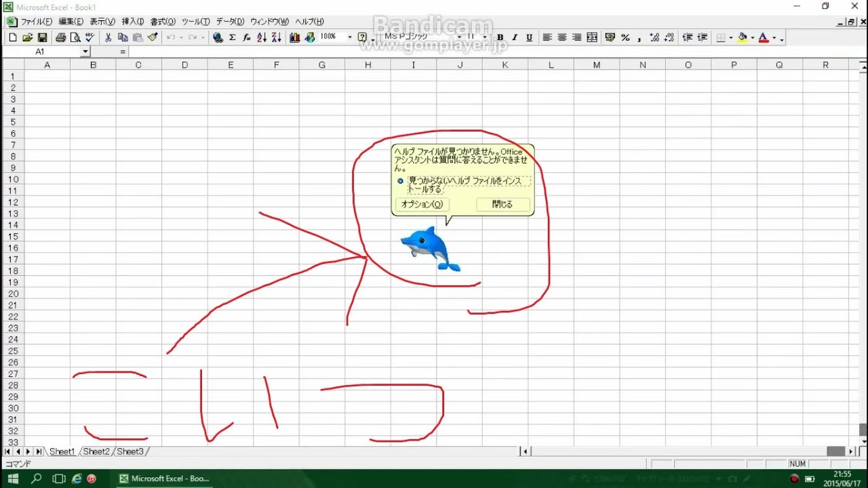
Task: Switch to the Sheet3 tab
Action: [130, 451]
